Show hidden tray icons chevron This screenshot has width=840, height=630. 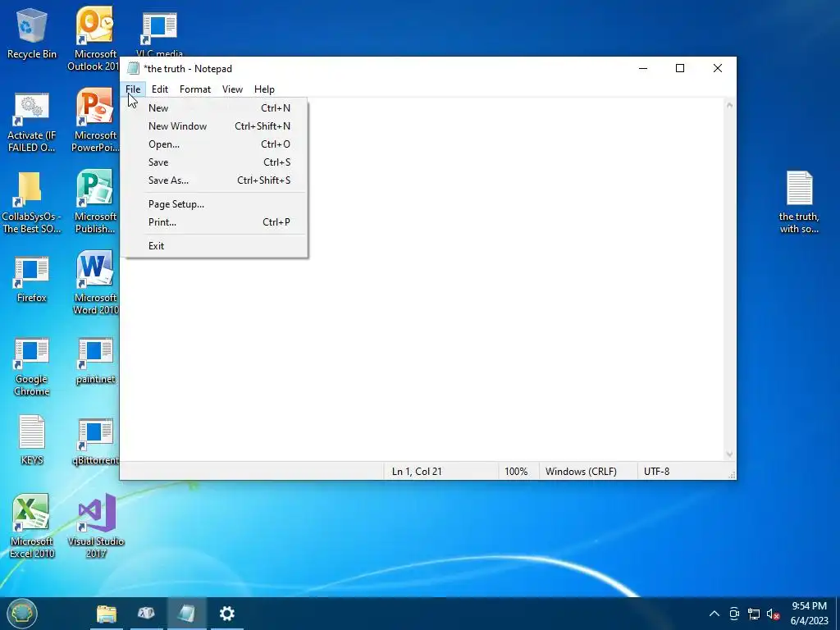click(x=714, y=614)
